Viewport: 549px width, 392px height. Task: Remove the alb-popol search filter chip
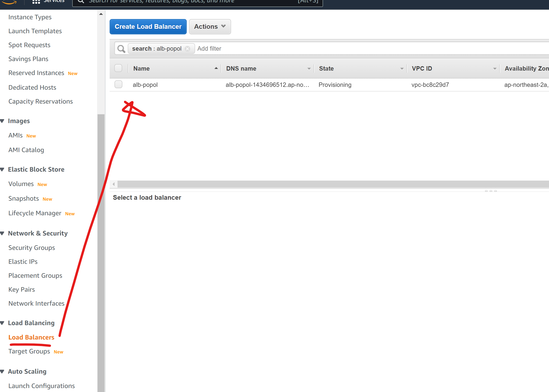[x=187, y=49]
